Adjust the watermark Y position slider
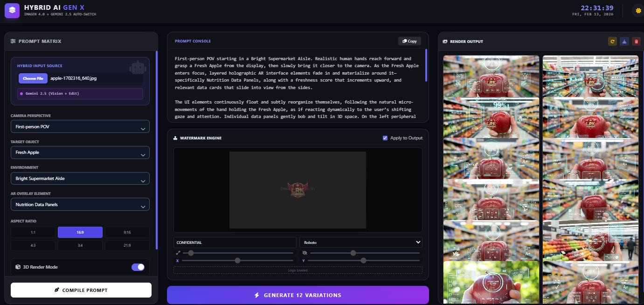Screen dimensions: 644x305 [365, 261]
